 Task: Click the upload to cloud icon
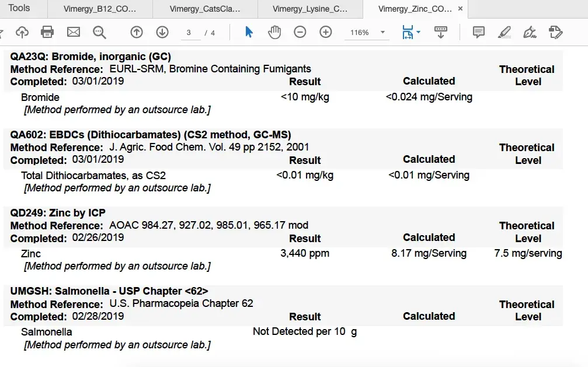(x=22, y=33)
